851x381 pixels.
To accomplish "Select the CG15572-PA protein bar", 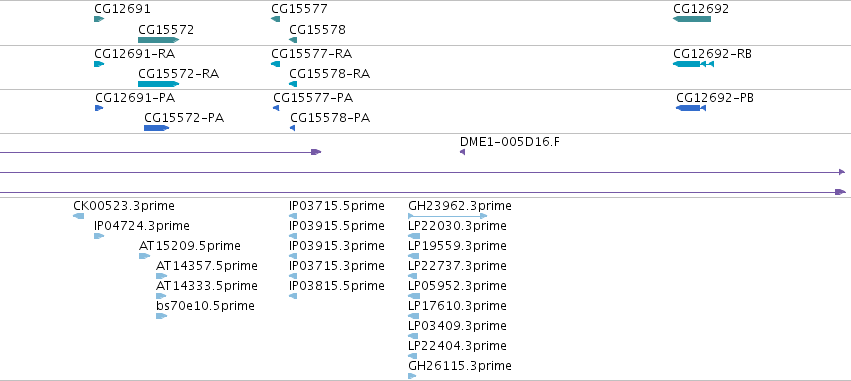I will coord(157,128).
